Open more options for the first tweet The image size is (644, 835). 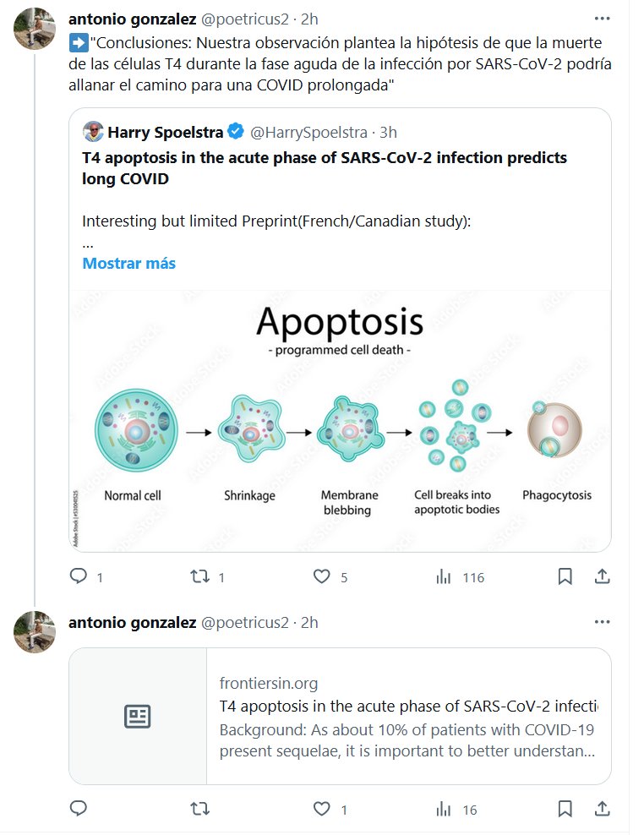[x=602, y=19]
